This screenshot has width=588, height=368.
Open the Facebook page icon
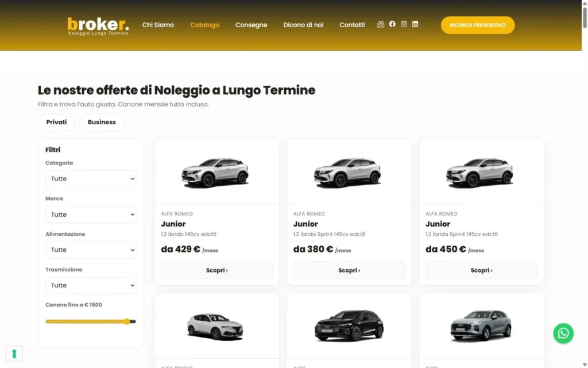392,24
